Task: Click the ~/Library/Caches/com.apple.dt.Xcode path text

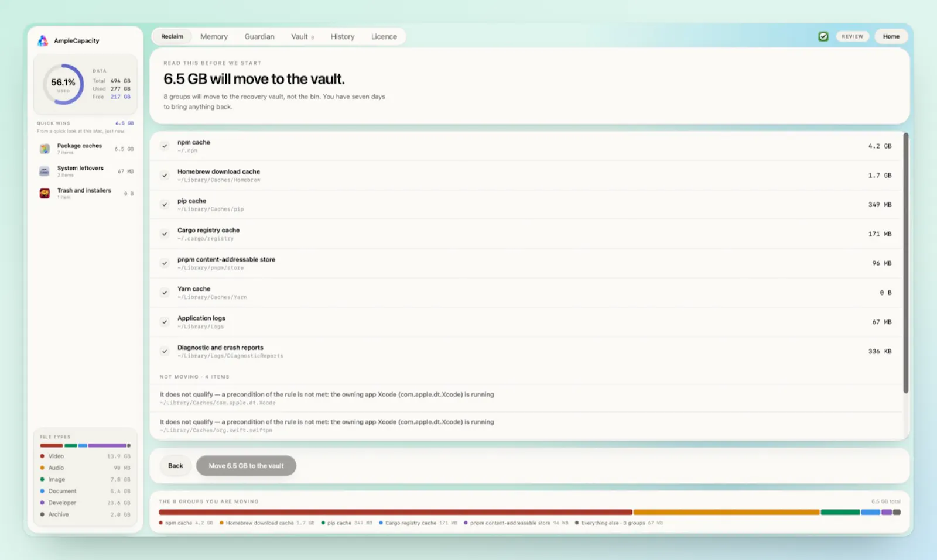Action: click(218, 403)
